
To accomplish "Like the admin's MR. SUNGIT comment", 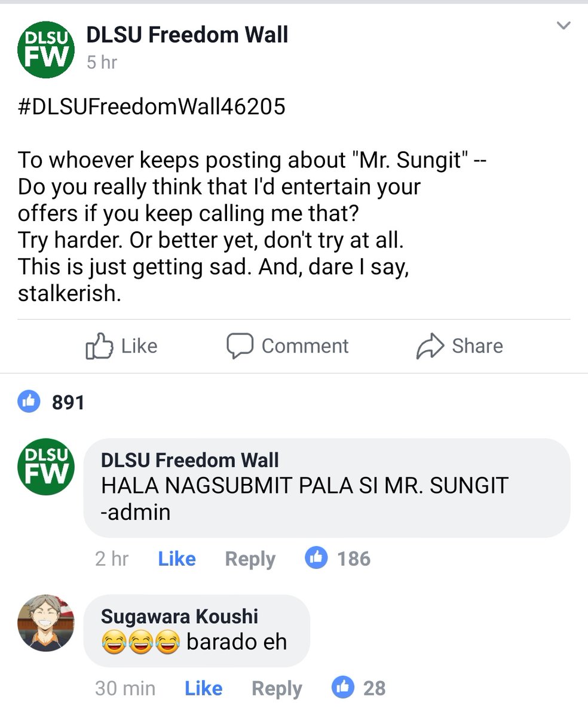I will [x=177, y=559].
